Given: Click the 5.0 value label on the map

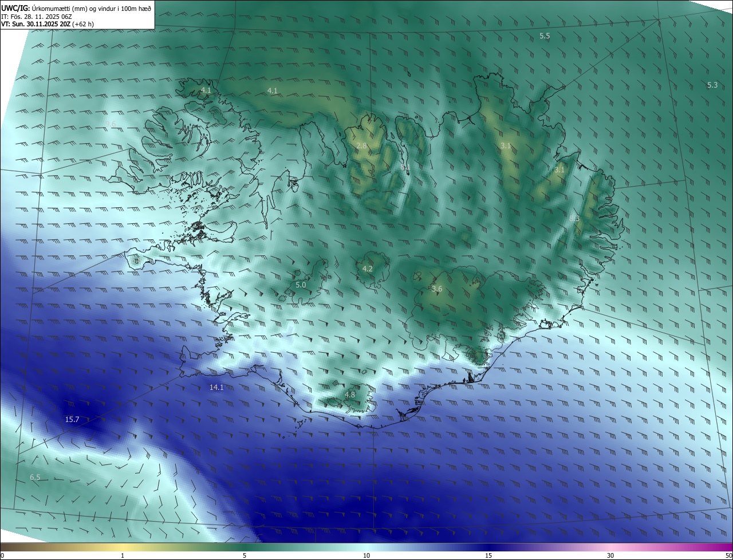Looking at the screenshot, I should (x=301, y=285).
